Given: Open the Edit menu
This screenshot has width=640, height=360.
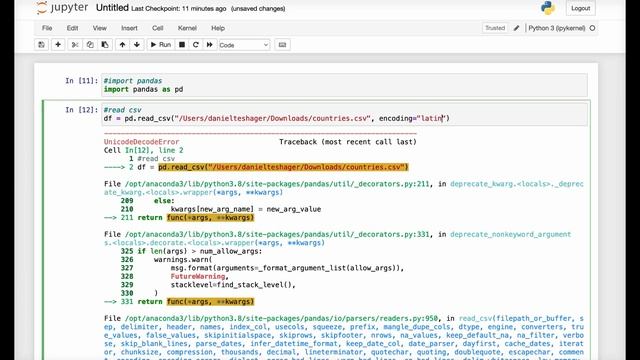Looking at the screenshot, I should click(x=72, y=28).
